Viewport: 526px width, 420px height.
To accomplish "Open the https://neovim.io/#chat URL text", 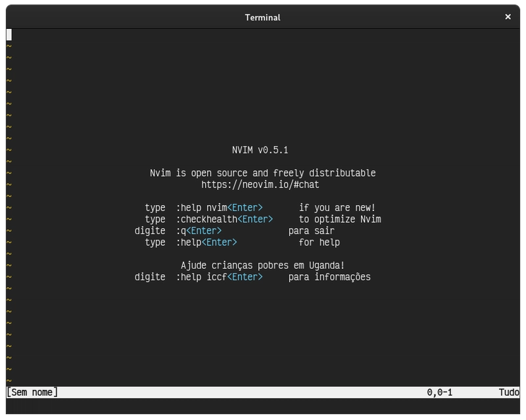I will [260, 185].
